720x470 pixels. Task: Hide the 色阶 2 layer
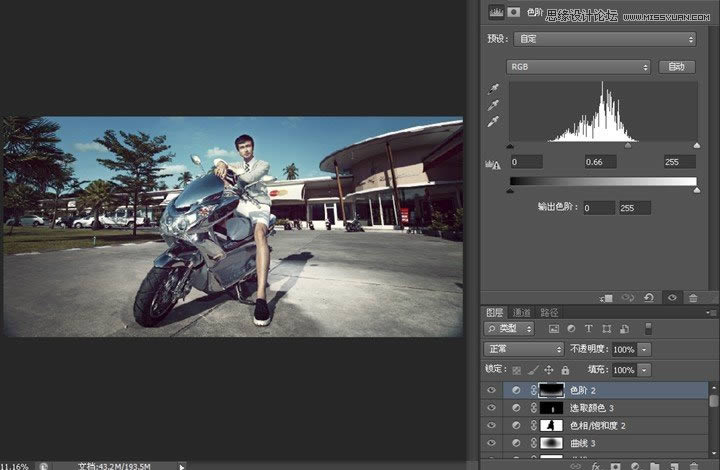(491, 390)
